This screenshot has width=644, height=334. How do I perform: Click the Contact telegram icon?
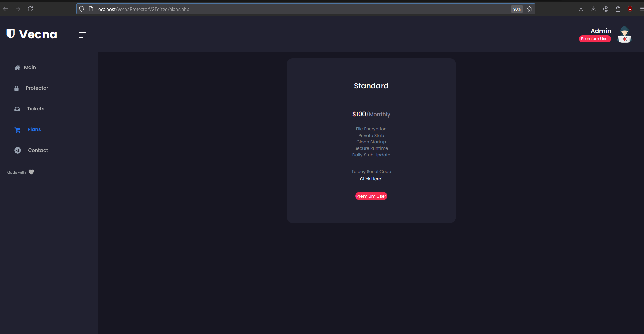tap(18, 150)
